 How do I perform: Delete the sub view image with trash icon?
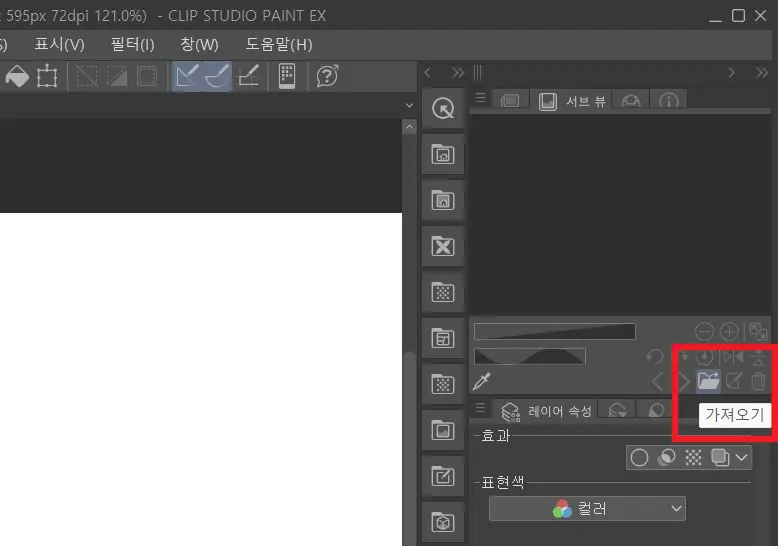tap(758, 381)
